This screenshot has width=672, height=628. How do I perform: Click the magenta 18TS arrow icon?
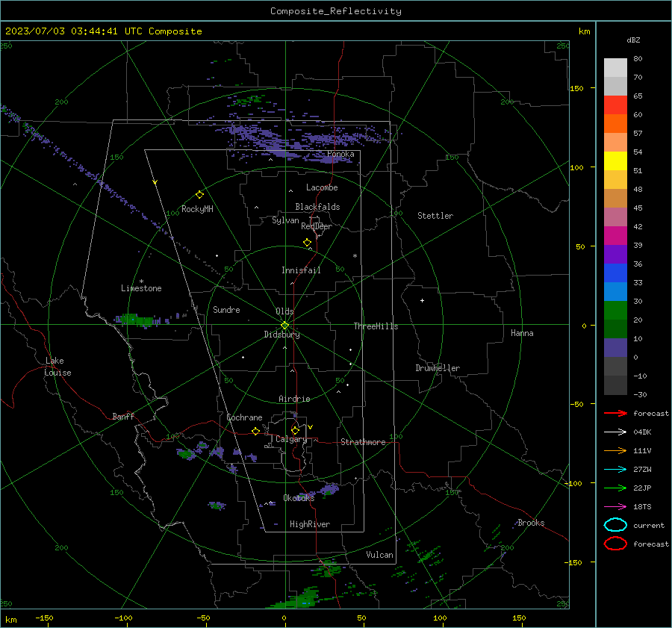615,507
